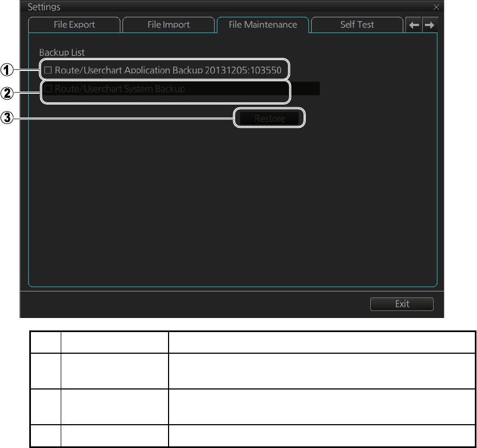Image resolution: width=477 pixels, height=448 pixels.
Task: Open the Self Test tab
Action: pyautogui.click(x=357, y=24)
